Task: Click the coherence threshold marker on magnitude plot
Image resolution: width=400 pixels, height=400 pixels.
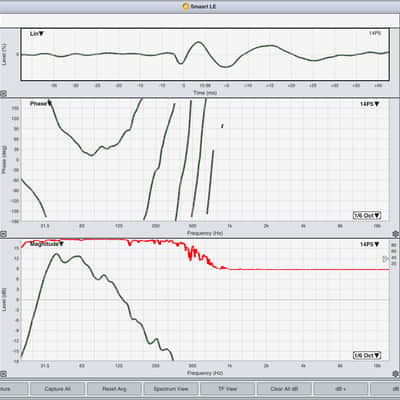Action: click(x=386, y=259)
